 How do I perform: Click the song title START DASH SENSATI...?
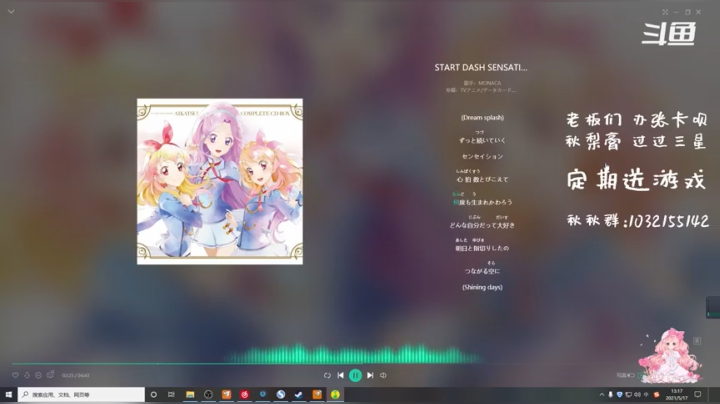pyautogui.click(x=481, y=67)
